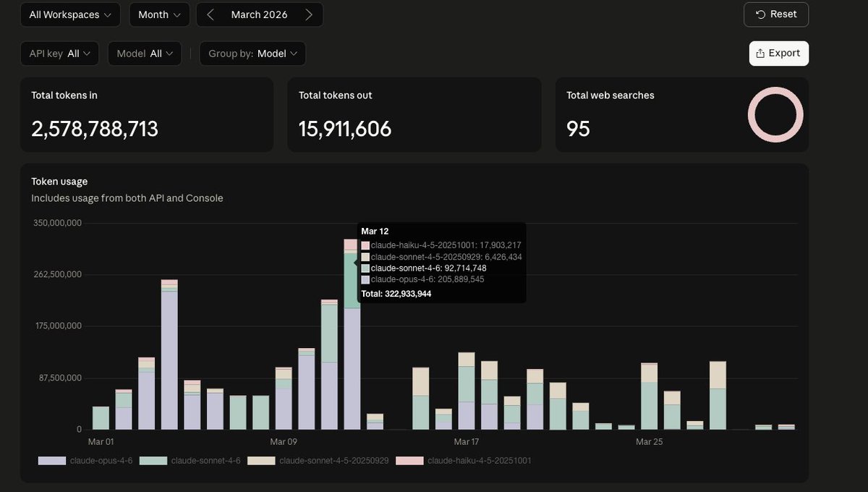Click the claude-opus-4-6: 205,889,545 tooltip row

coord(422,279)
